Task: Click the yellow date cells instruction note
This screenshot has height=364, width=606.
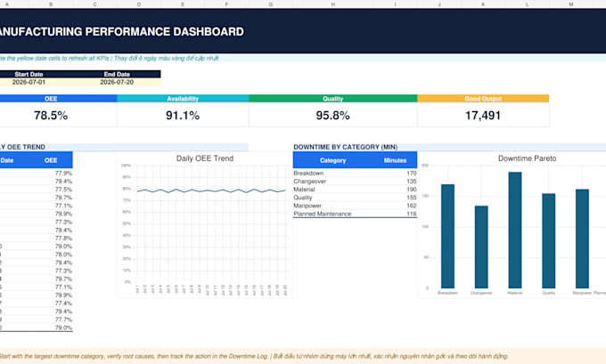Action: pyautogui.click(x=110, y=58)
